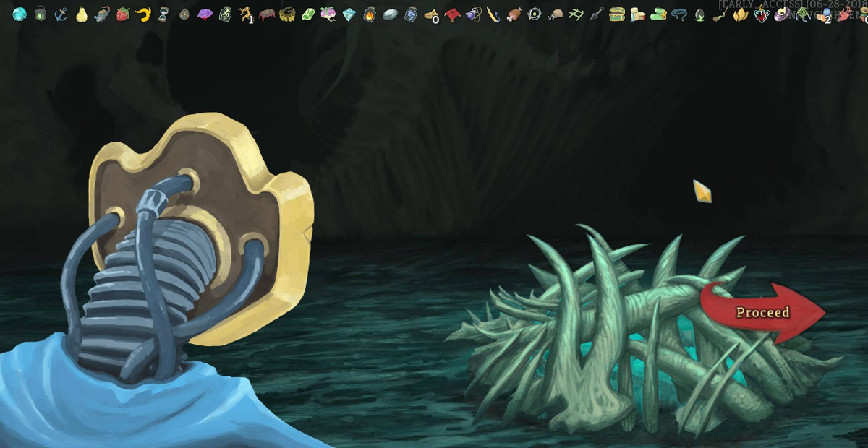
Task: Click the bottled lightning relic
Action: tap(226, 14)
